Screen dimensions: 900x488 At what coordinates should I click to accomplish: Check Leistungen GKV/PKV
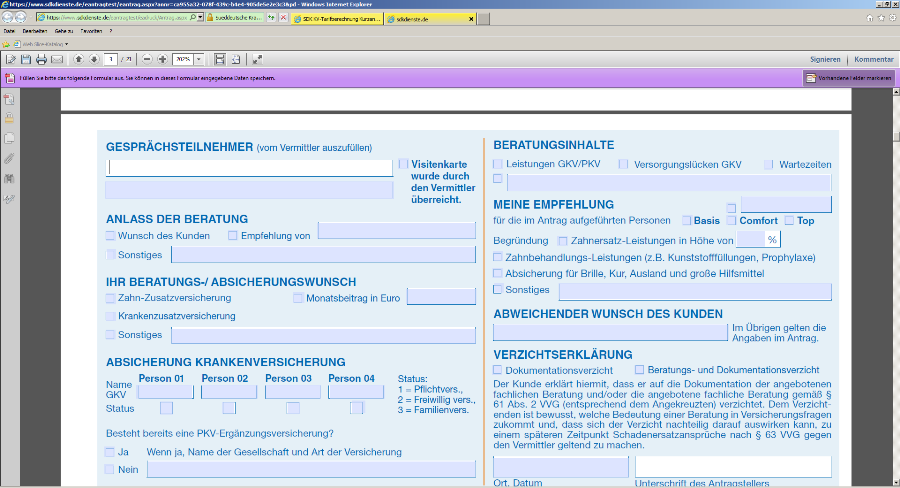point(498,164)
